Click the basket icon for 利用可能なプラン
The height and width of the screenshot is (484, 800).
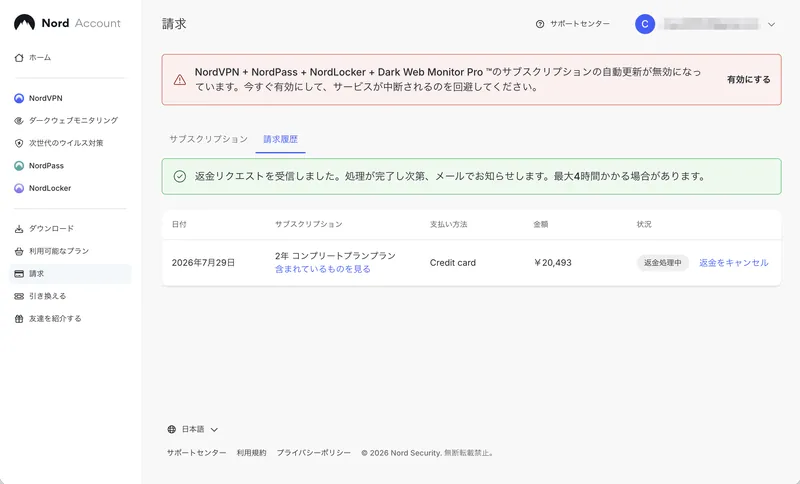click(x=19, y=251)
